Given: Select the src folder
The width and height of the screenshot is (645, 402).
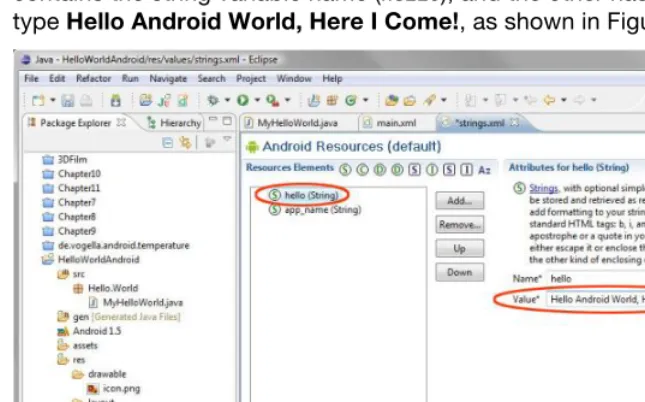Looking at the screenshot, I should [71, 274].
